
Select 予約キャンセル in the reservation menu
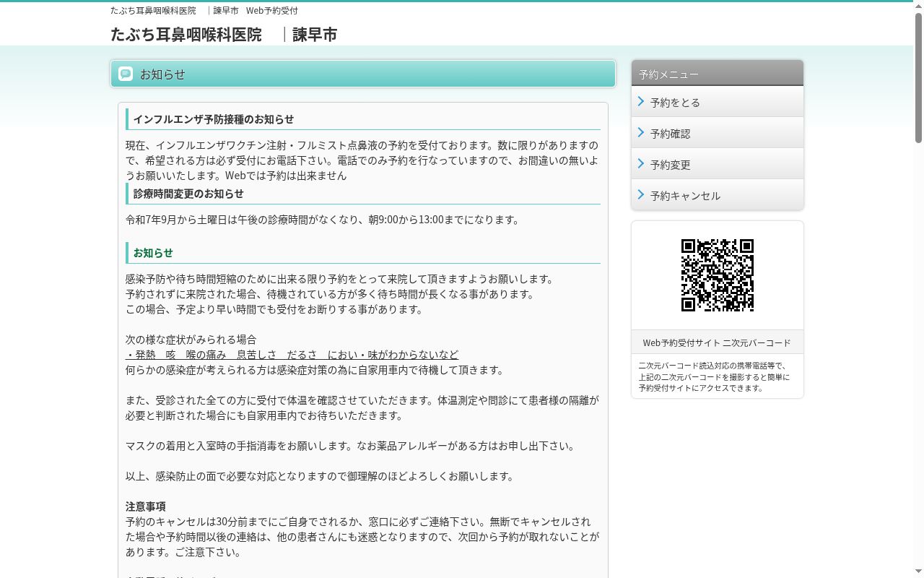tap(718, 195)
